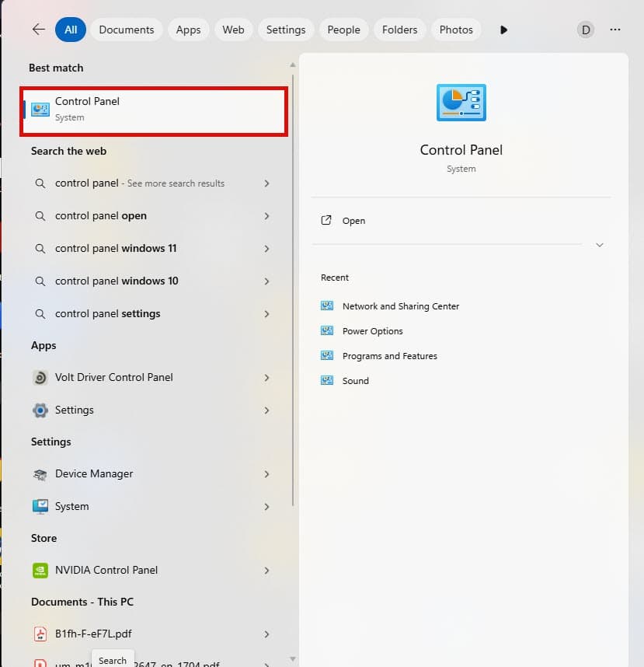The image size is (644, 667).
Task: Switch to the Photos filter tab
Action: pos(456,30)
